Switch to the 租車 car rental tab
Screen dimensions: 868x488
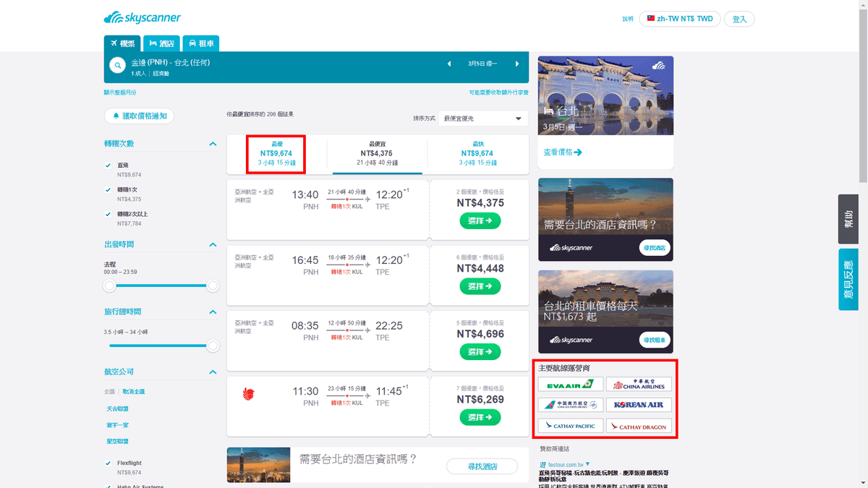201,43
